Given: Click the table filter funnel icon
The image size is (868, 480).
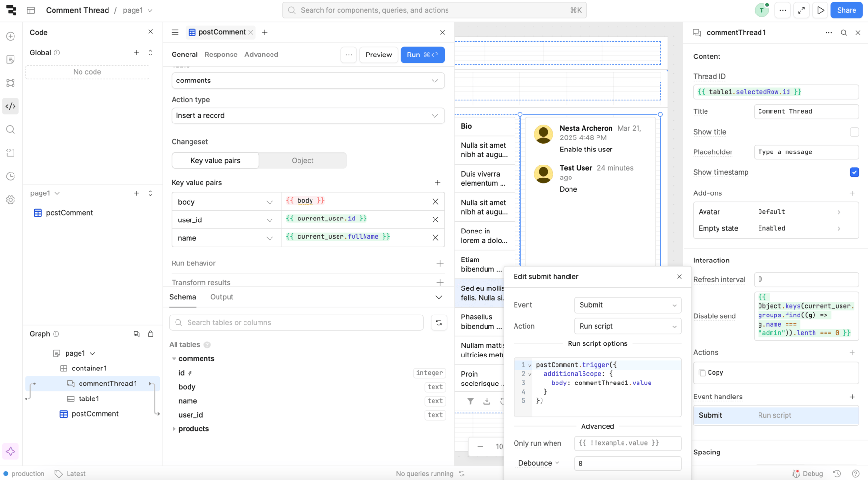Looking at the screenshot, I should [470, 401].
